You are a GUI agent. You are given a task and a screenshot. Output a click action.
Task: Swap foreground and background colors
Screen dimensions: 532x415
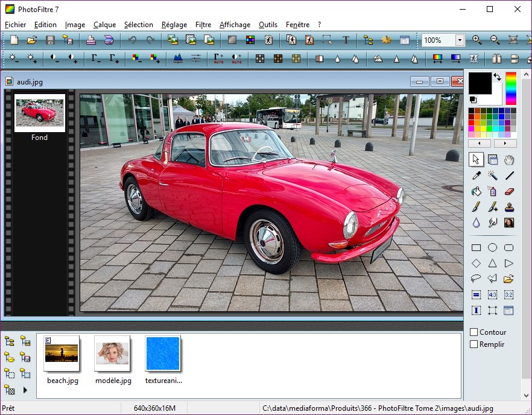click(x=497, y=77)
